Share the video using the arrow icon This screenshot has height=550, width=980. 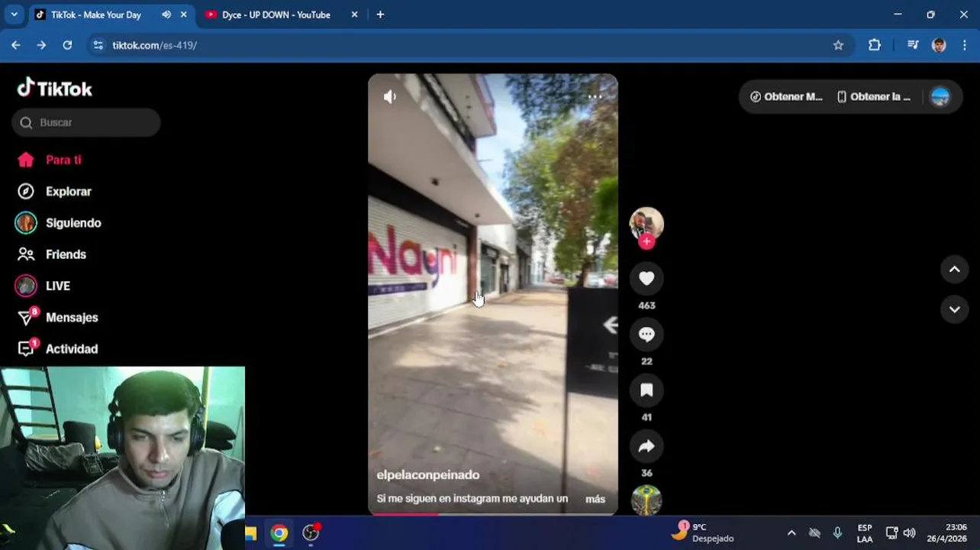pos(646,446)
